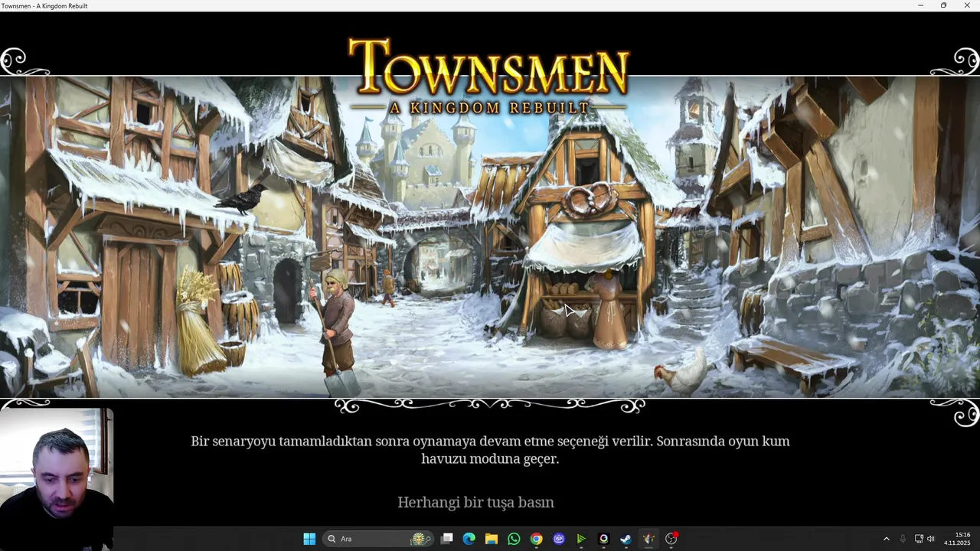The width and height of the screenshot is (980, 551).
Task: Click the "Herhangi bir tuşa basın" prompt
Action: point(475,503)
